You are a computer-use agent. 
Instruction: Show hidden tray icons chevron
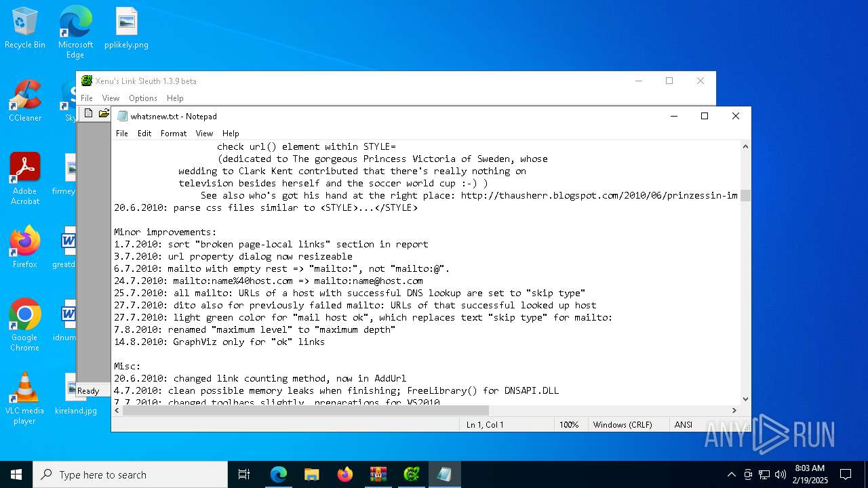[x=731, y=474]
